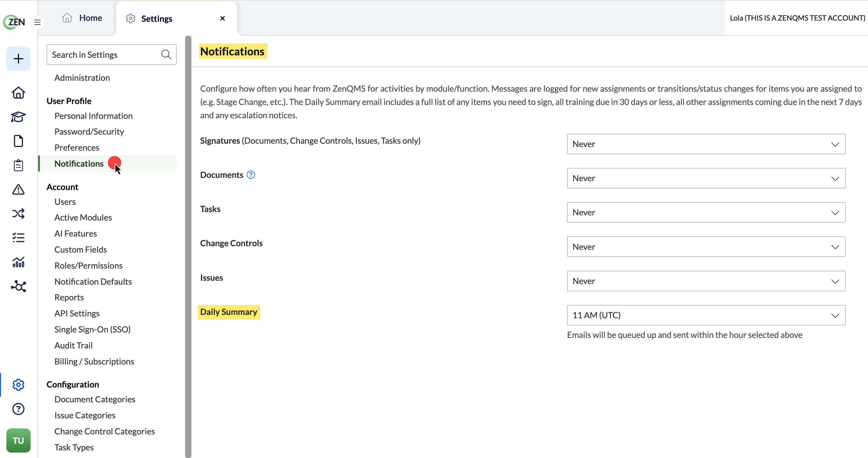Toggle the hamburger menu collapse button
Screen dimensions: 868x458
(x=38, y=22)
